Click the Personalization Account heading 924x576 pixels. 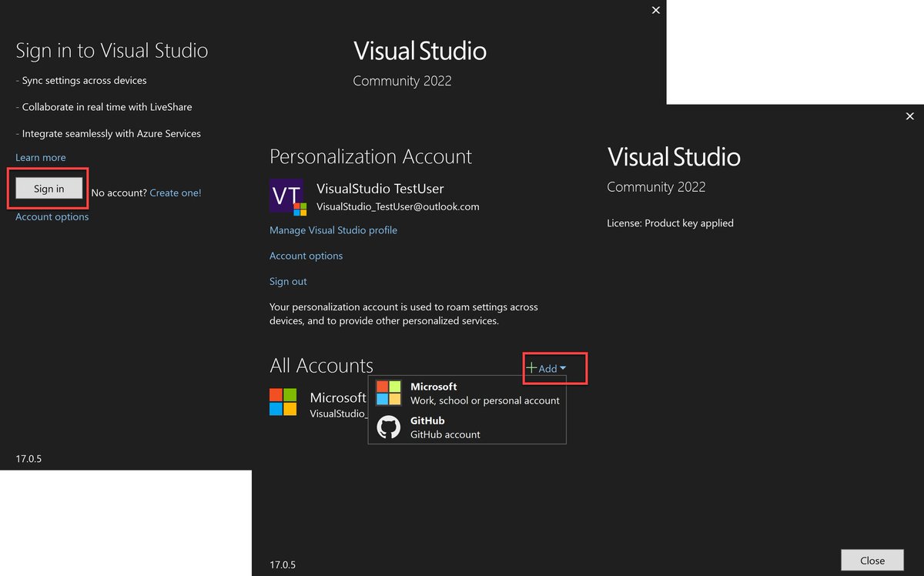[x=370, y=156]
